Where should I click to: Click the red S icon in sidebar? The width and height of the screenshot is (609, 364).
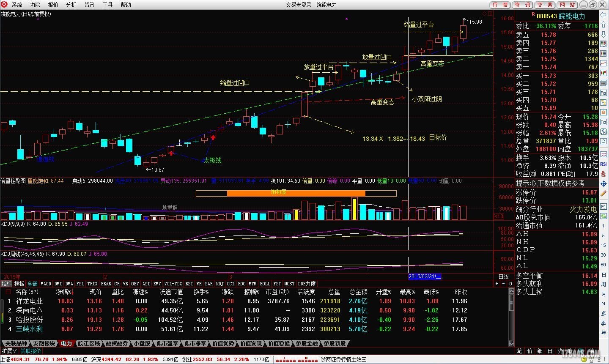[604, 173]
